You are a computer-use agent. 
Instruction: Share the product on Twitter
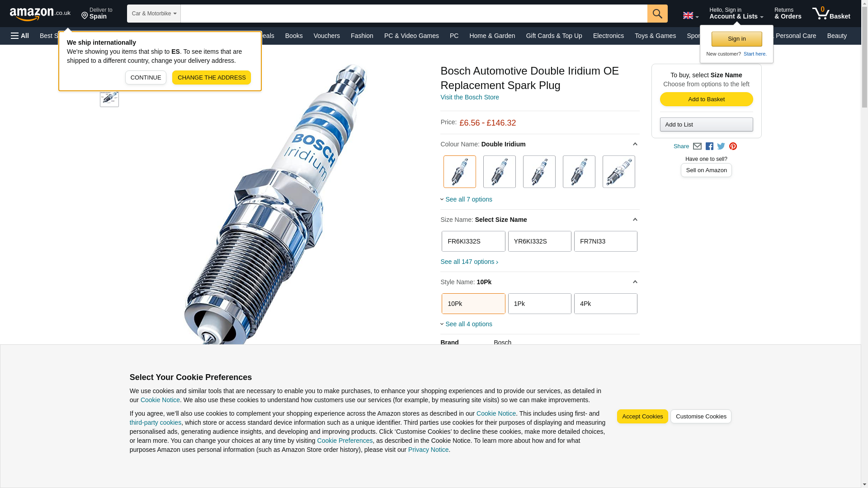coord(721,146)
